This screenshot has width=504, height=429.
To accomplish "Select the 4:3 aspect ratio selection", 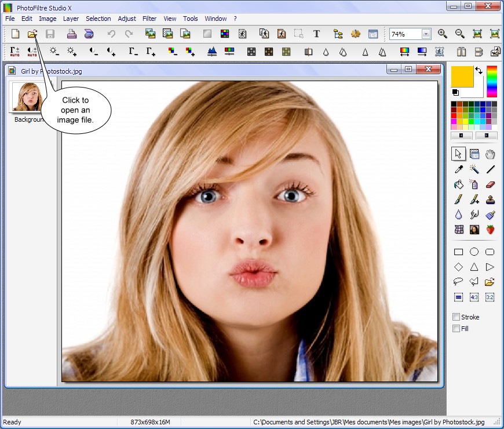I will 474,297.
